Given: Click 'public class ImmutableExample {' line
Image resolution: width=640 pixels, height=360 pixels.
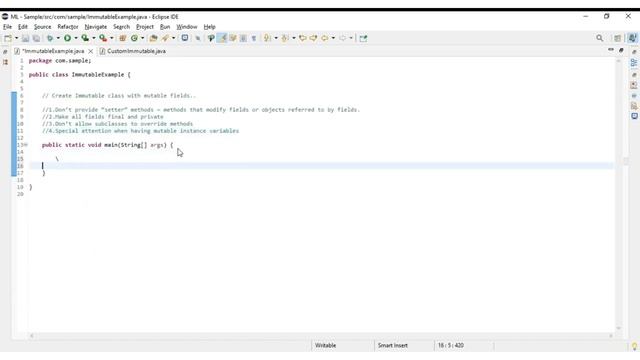Looking at the screenshot, I should tap(80, 75).
